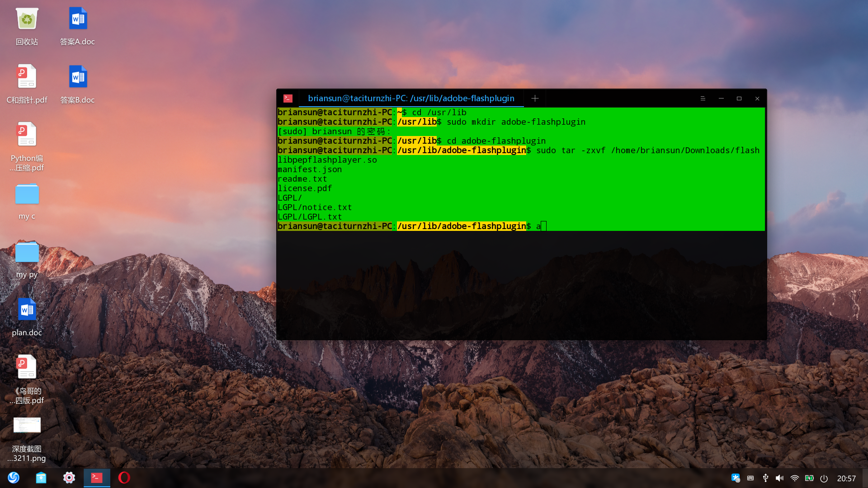
Task: Launch the app store from the dock
Action: coord(41,478)
